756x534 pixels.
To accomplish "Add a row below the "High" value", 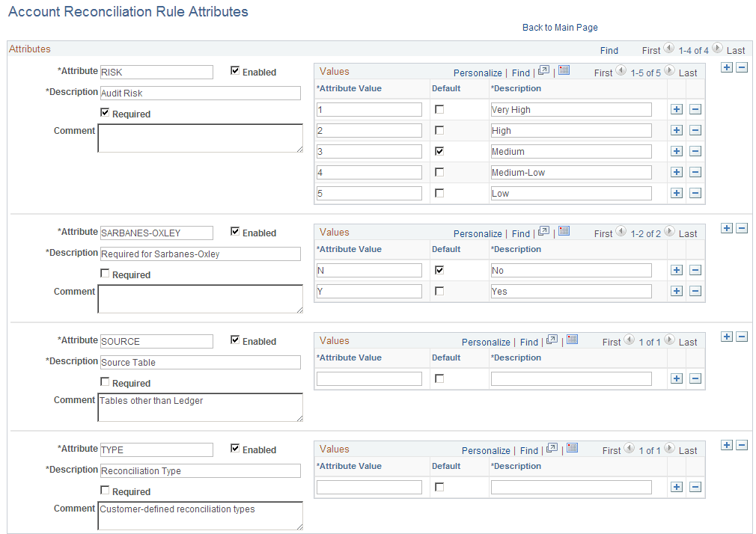I will tap(676, 129).
